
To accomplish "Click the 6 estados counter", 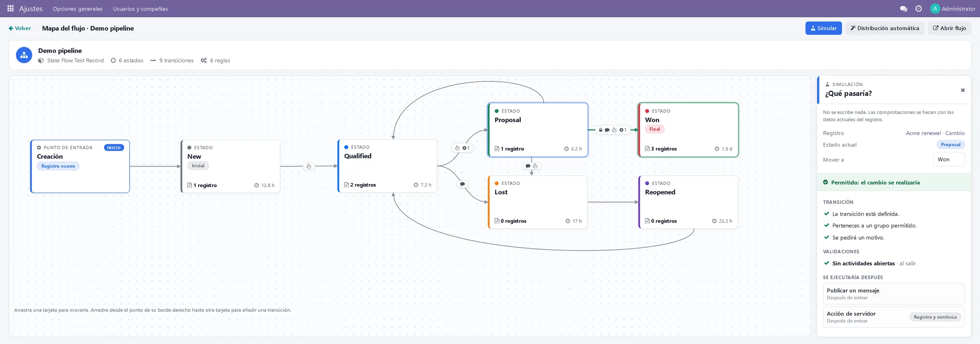I will point(127,61).
